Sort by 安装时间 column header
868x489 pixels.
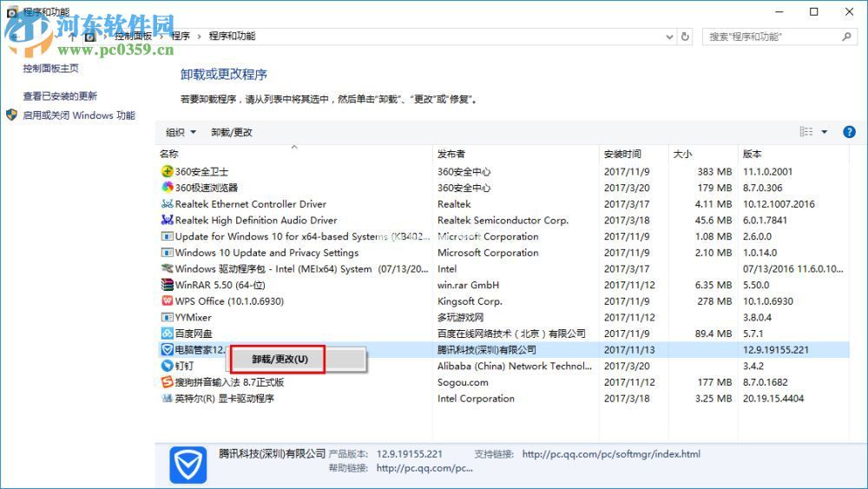coord(622,154)
